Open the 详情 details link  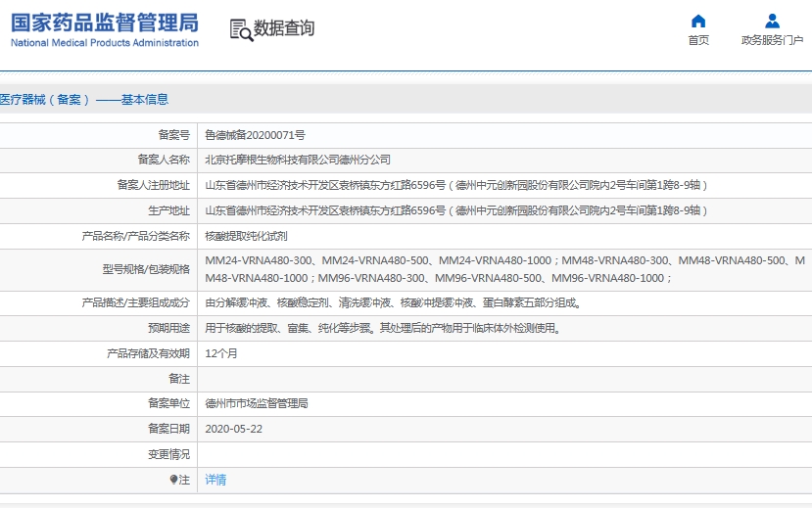coord(215,480)
